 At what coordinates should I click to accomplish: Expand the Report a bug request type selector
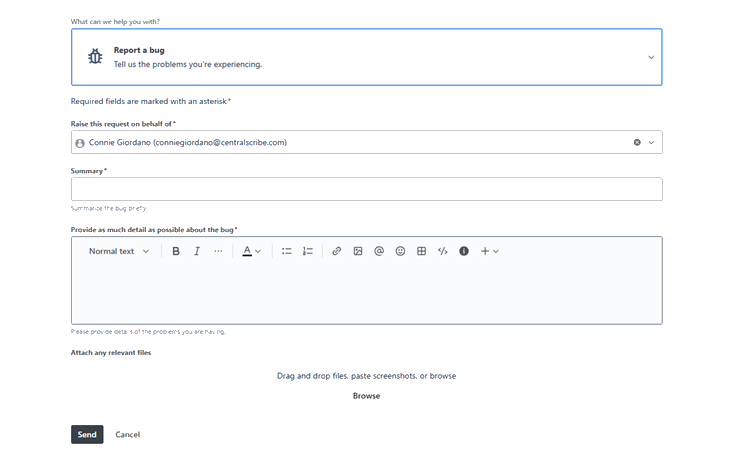pos(367,57)
